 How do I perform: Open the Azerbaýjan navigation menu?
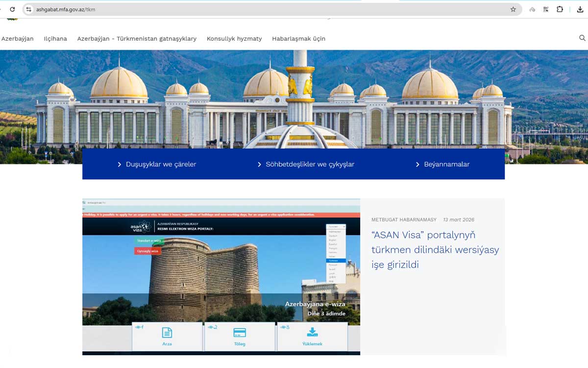pyautogui.click(x=18, y=39)
